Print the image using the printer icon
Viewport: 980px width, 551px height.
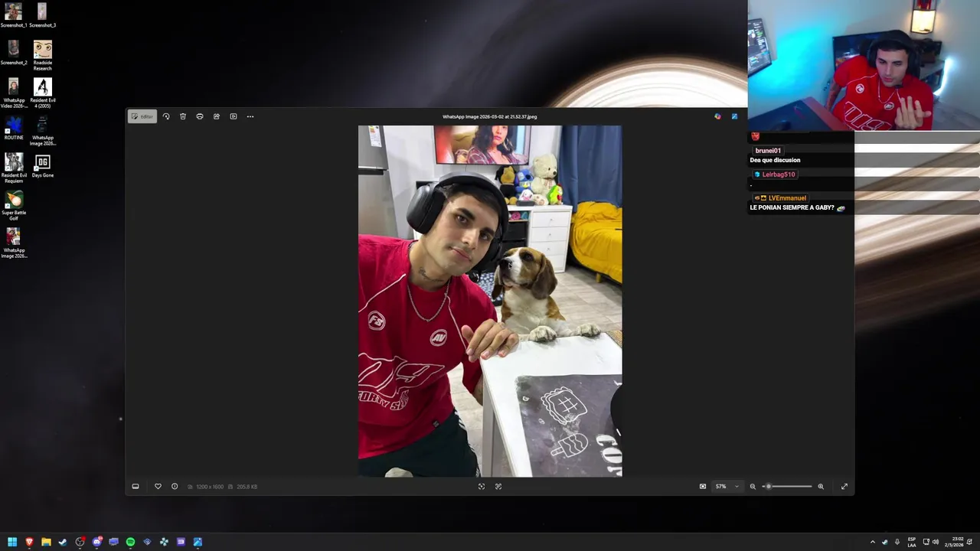(x=200, y=116)
